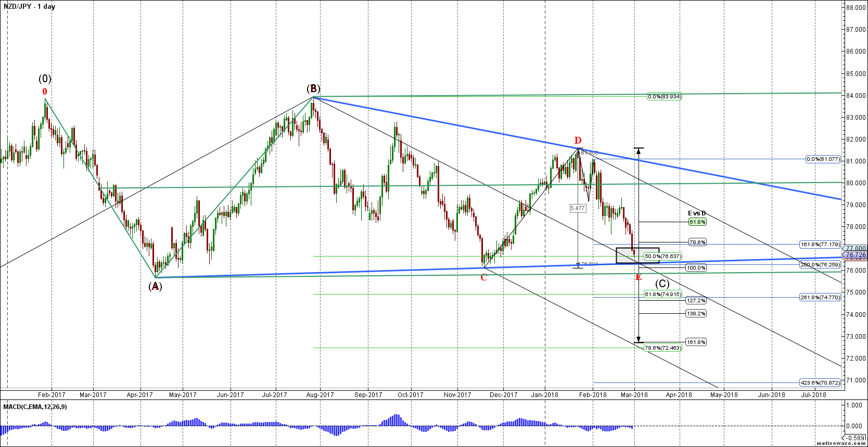Click the "E vs D" ratio heading
The height and width of the screenshot is (447, 868).
697,213
